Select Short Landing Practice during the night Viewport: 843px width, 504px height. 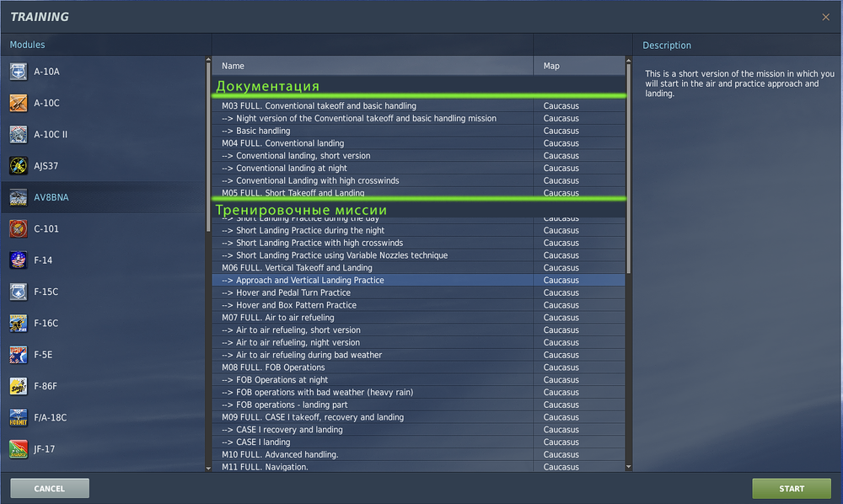click(418, 230)
